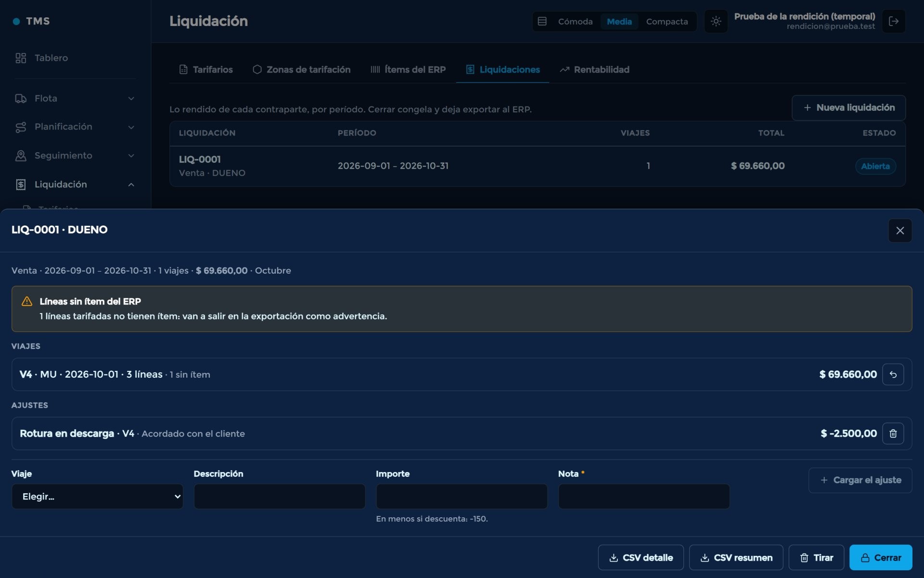This screenshot has width=924, height=578.
Task: Click the Flota truck icon in sidebar
Action: point(21,98)
